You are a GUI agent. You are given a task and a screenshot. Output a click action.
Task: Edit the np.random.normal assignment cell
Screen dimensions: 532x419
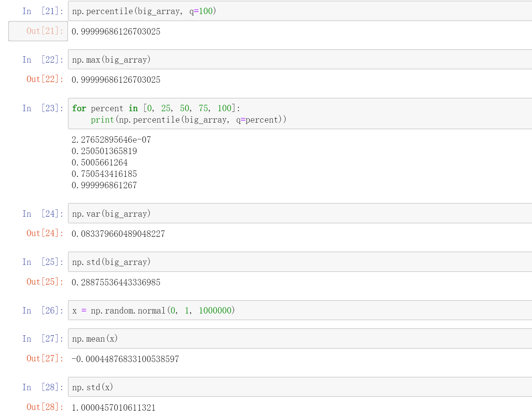(x=300, y=310)
